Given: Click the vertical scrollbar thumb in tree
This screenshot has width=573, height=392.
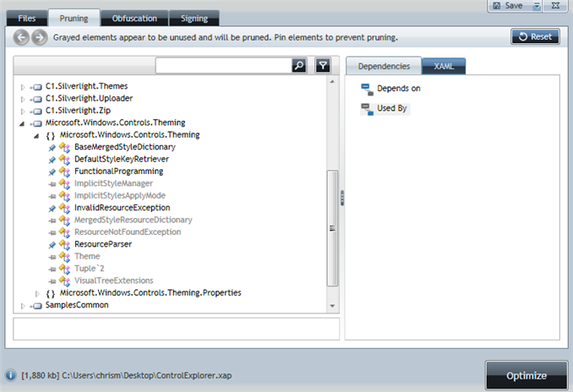Looking at the screenshot, I should tap(332, 228).
